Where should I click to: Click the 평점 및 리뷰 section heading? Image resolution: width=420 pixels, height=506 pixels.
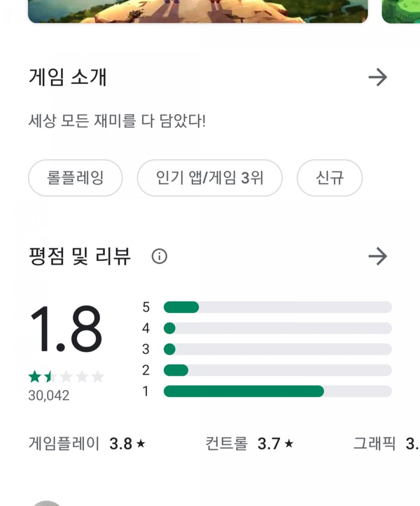[x=79, y=256]
